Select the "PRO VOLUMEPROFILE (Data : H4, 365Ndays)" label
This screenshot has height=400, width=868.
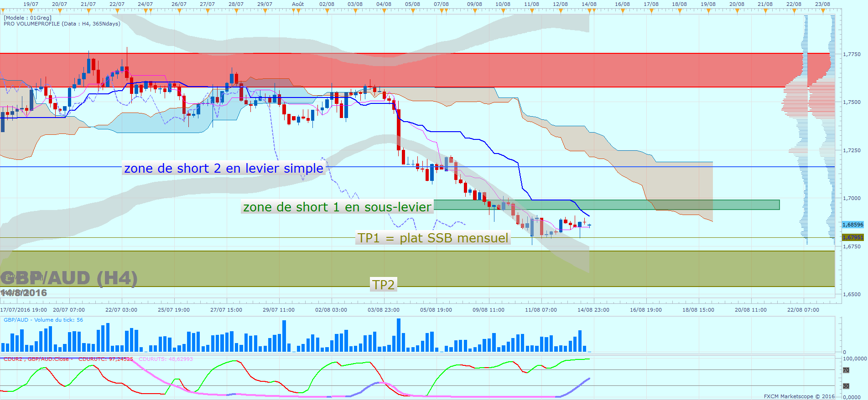pos(62,24)
